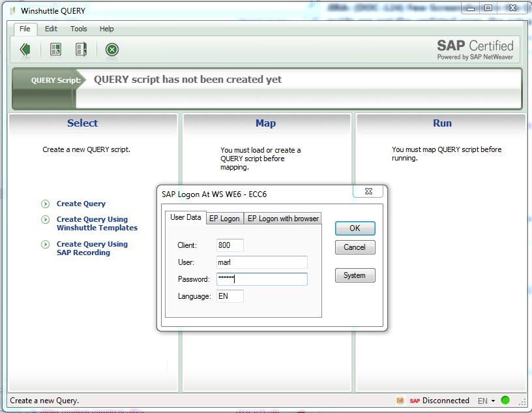The width and height of the screenshot is (532, 413).
Task: Click the System button
Action: (355, 275)
